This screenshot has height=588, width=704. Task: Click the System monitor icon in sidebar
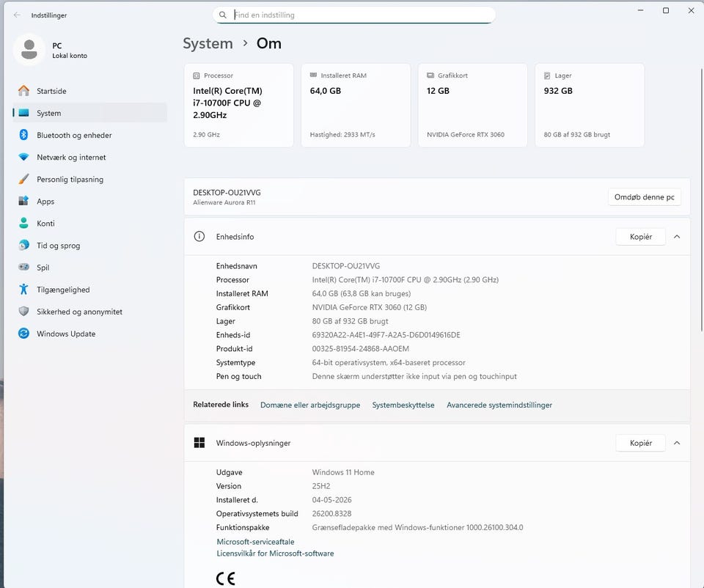23,113
